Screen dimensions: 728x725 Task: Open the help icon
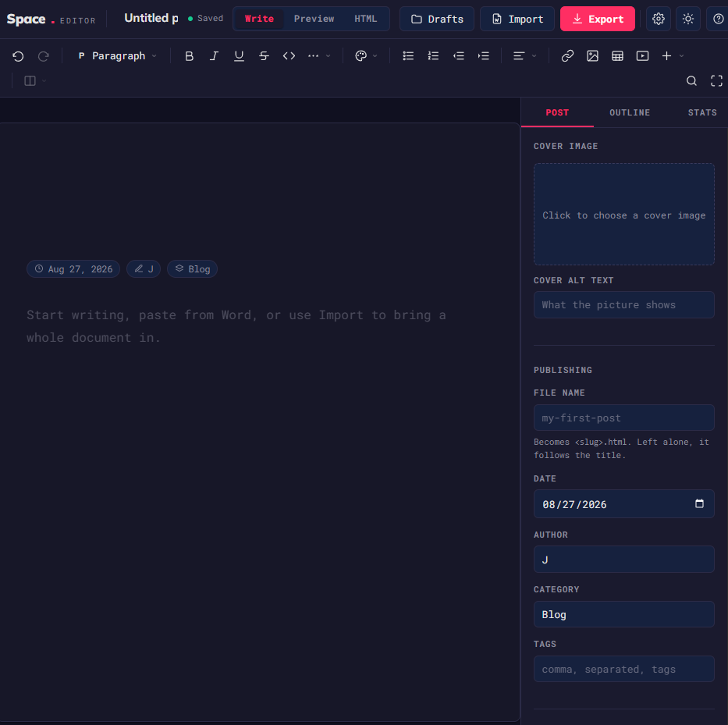[x=718, y=19]
